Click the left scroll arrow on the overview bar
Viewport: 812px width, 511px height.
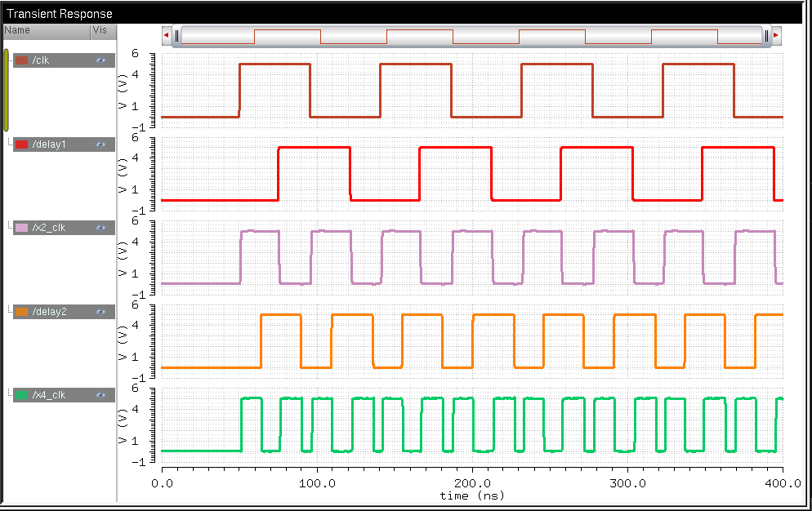pos(167,36)
